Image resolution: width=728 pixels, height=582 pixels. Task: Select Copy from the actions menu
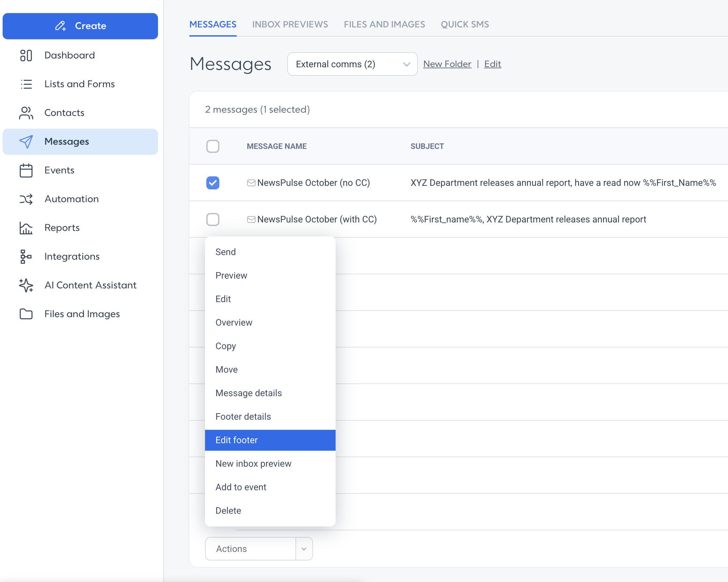[x=270, y=346]
